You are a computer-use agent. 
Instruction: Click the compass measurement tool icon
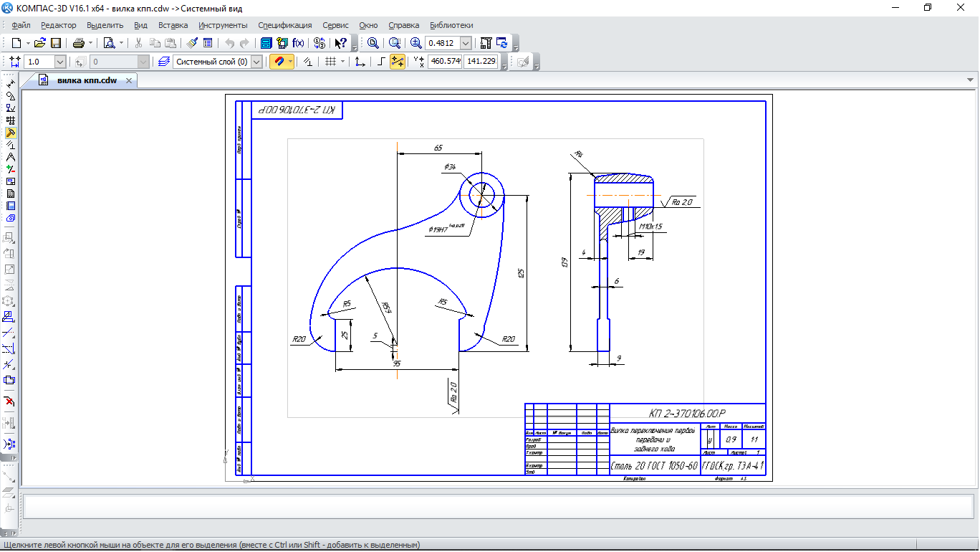[11, 157]
